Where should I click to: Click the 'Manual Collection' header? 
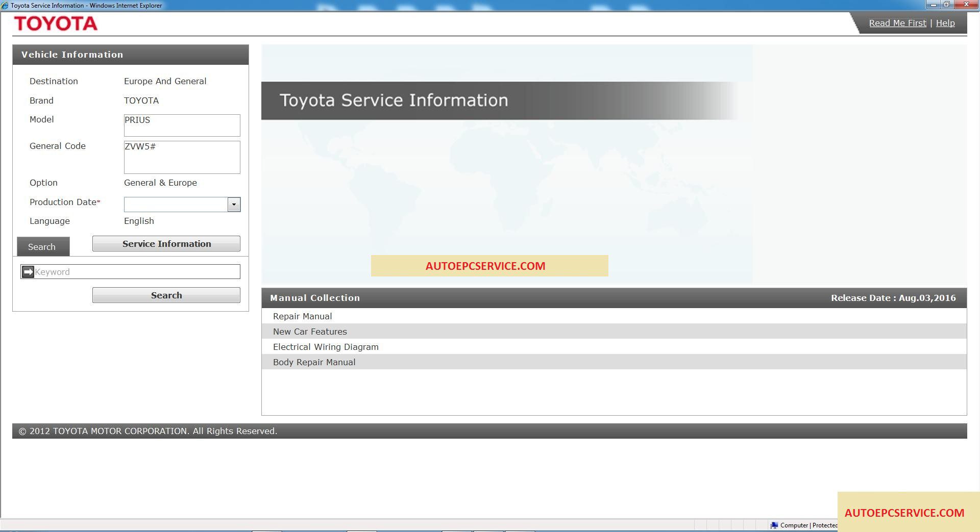point(315,298)
